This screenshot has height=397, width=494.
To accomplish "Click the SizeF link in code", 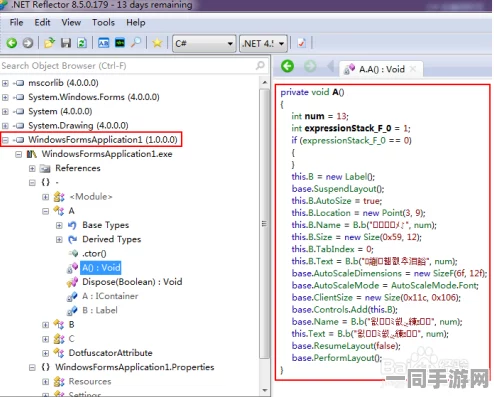I will click(444, 273).
